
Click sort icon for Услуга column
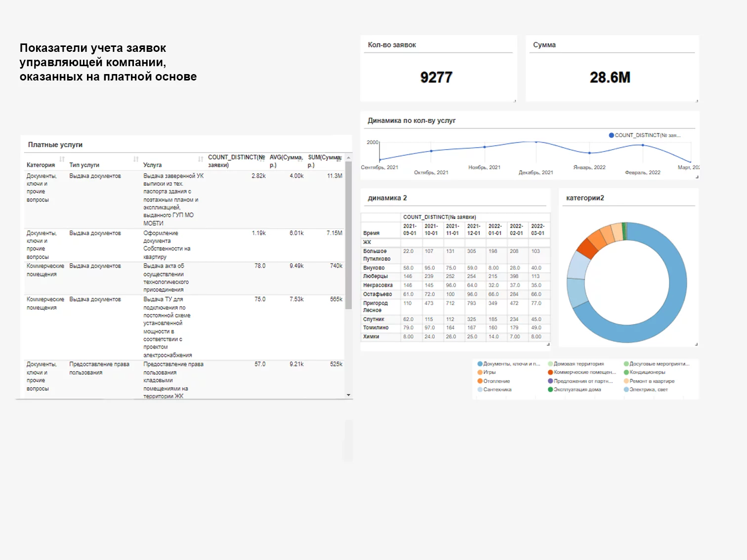pos(201,159)
